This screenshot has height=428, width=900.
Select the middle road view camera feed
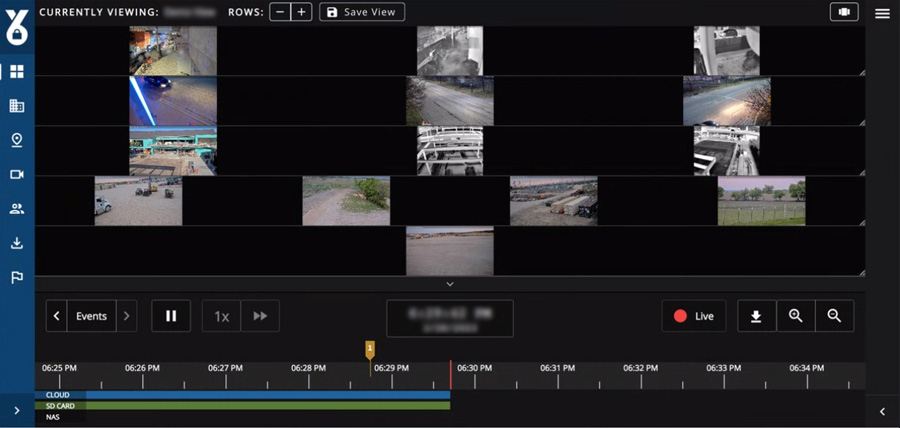tap(450, 101)
